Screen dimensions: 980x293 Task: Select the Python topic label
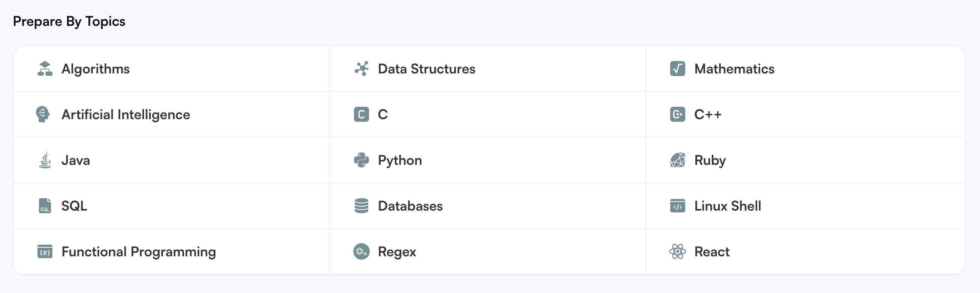coord(400,161)
